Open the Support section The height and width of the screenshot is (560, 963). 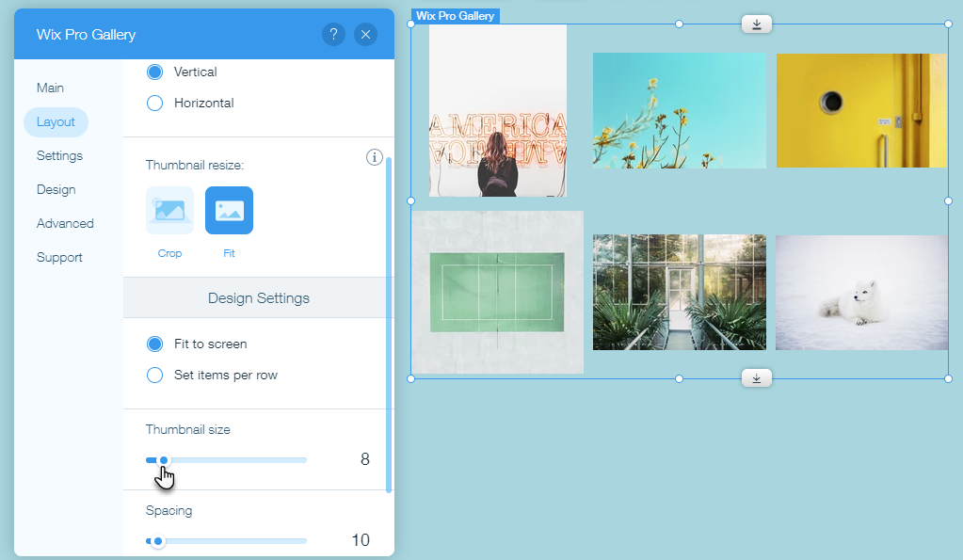pos(58,257)
